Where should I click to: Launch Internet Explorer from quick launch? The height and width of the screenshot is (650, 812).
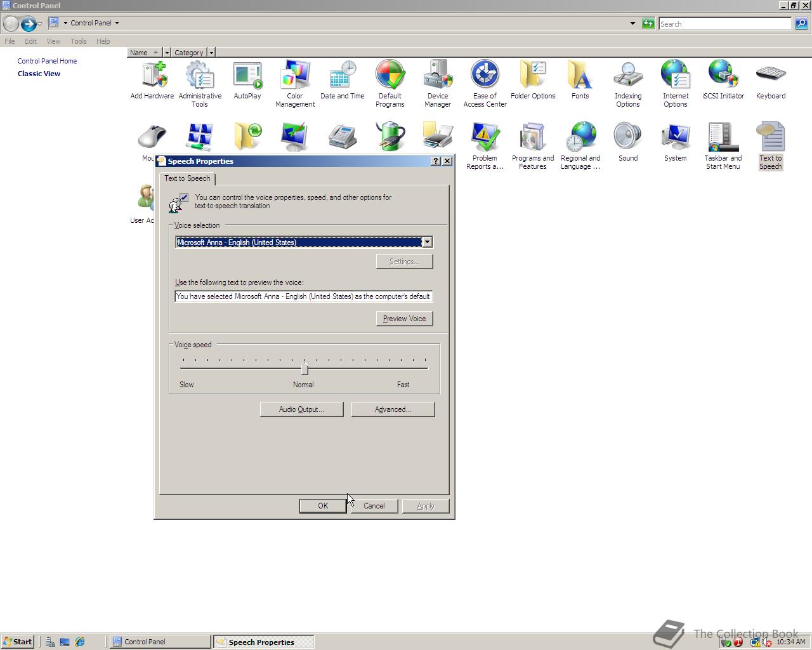[x=80, y=642]
